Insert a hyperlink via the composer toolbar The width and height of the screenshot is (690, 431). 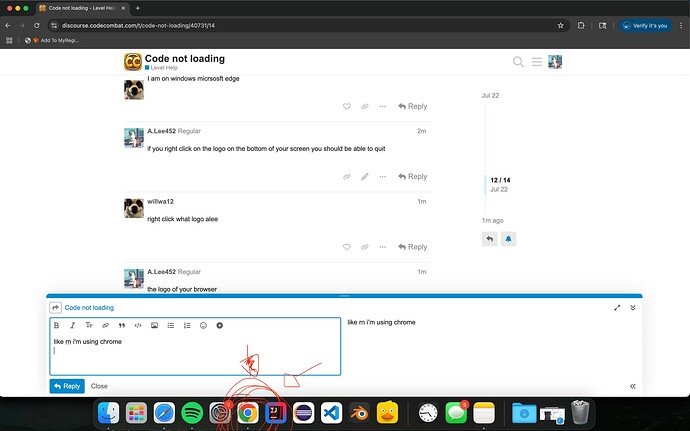105,325
